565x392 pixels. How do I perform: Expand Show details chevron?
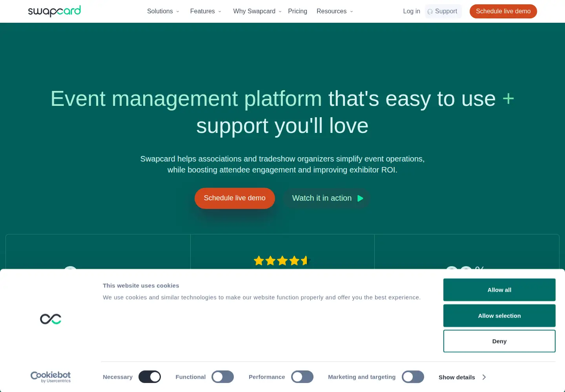pyautogui.click(x=484, y=377)
